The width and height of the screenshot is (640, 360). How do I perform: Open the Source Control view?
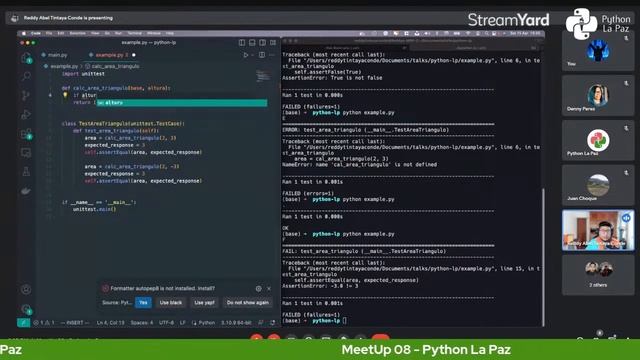[x=26, y=96]
